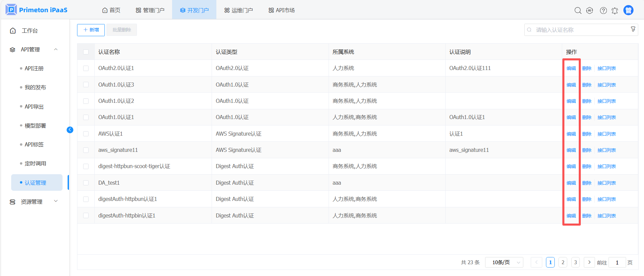The height and width of the screenshot is (276, 644).
Task: Collapse the API管理 menu section
Action: (x=56, y=49)
